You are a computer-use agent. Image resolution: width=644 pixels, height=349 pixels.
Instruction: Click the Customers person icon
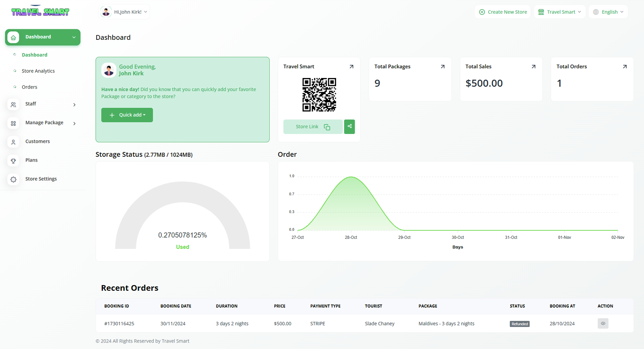click(13, 142)
